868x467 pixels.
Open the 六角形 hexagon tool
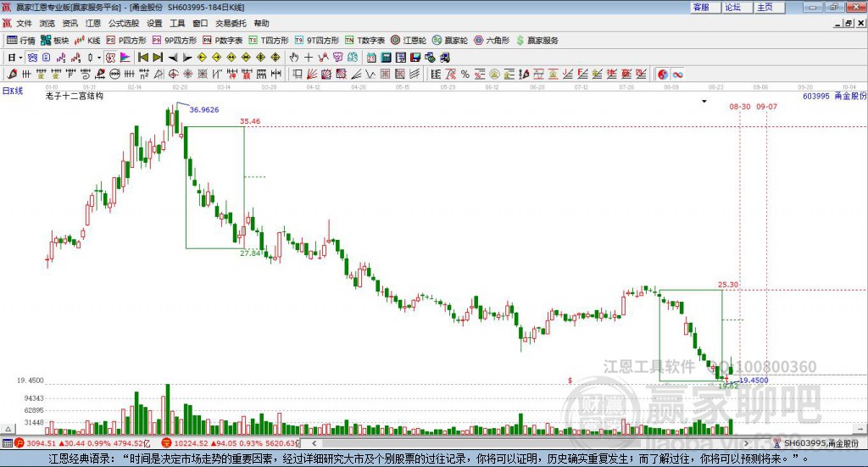(492, 41)
